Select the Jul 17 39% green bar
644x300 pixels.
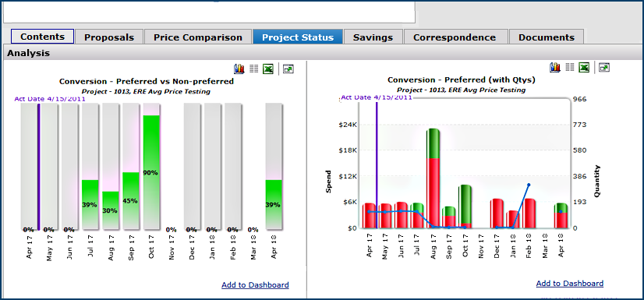point(90,204)
